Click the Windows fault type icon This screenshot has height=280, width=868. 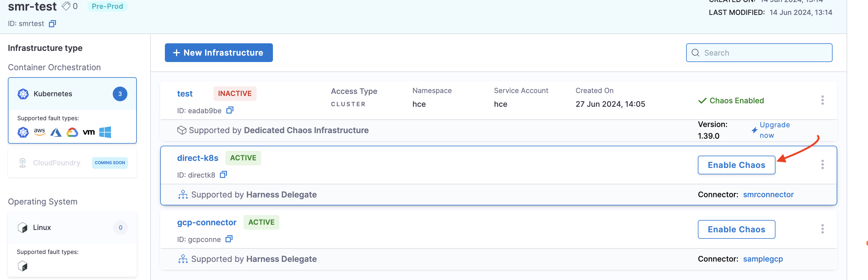tap(105, 132)
